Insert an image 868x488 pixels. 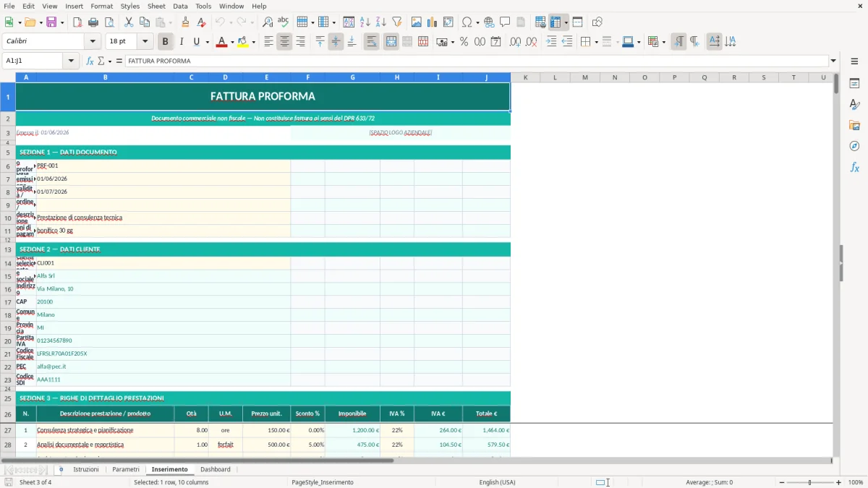pyautogui.click(x=417, y=22)
